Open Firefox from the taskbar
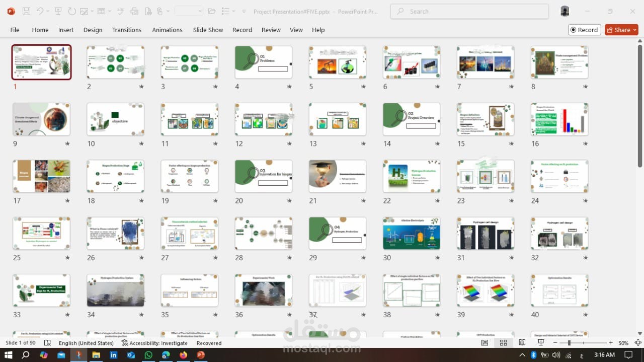The width and height of the screenshot is (644, 362). [183, 355]
